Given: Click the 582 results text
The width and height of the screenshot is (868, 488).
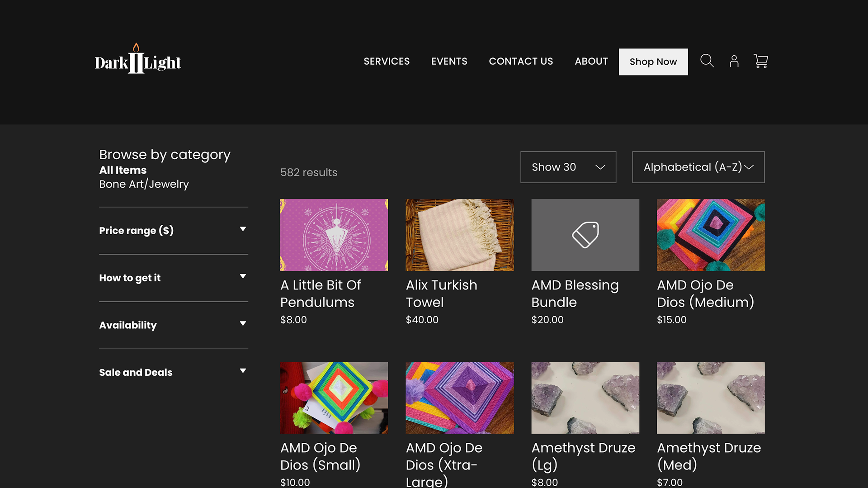Looking at the screenshot, I should (x=309, y=172).
